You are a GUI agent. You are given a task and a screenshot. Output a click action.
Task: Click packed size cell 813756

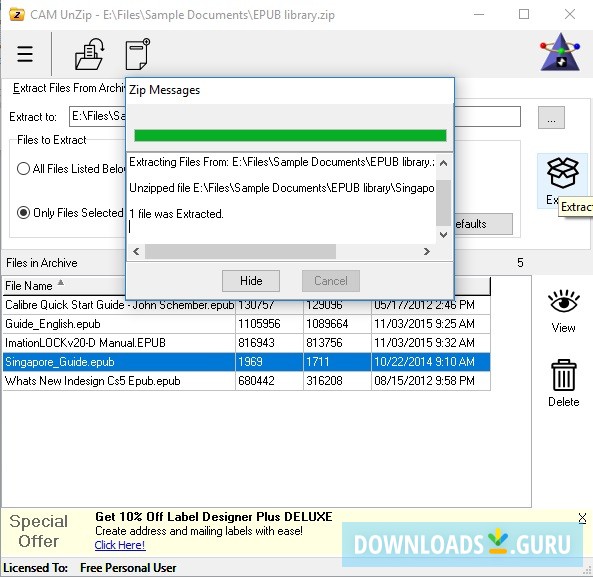tap(337, 343)
